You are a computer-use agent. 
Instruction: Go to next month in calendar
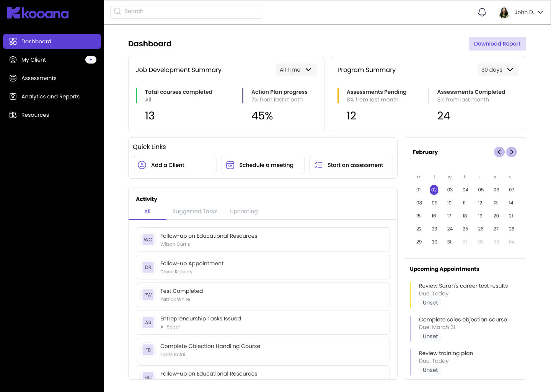(x=512, y=152)
